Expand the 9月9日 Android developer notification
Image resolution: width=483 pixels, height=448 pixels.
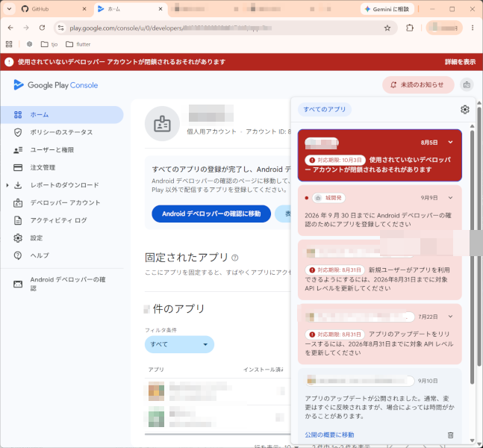click(450, 198)
